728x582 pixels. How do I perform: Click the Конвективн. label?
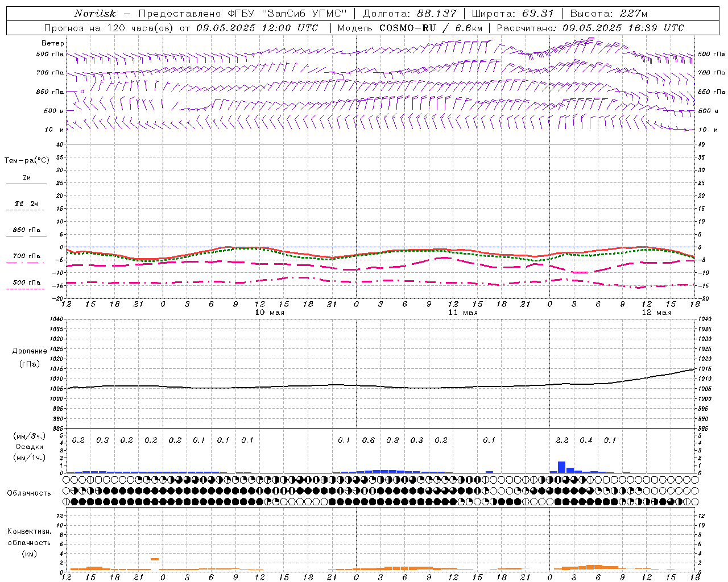[29, 531]
